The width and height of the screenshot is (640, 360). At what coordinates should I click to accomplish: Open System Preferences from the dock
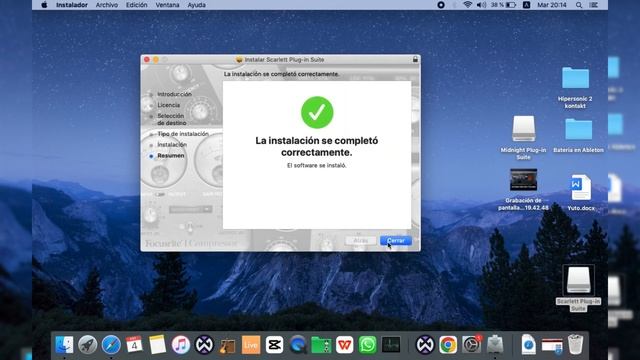pos(471,345)
